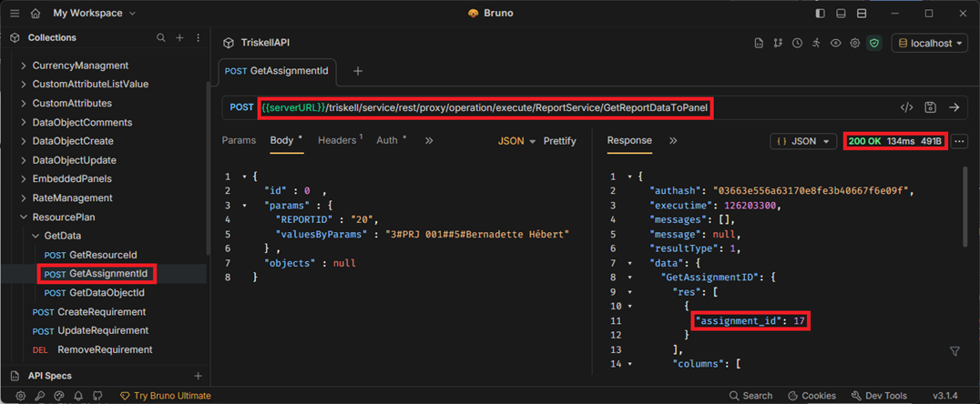Open the generate code icon

[906, 107]
